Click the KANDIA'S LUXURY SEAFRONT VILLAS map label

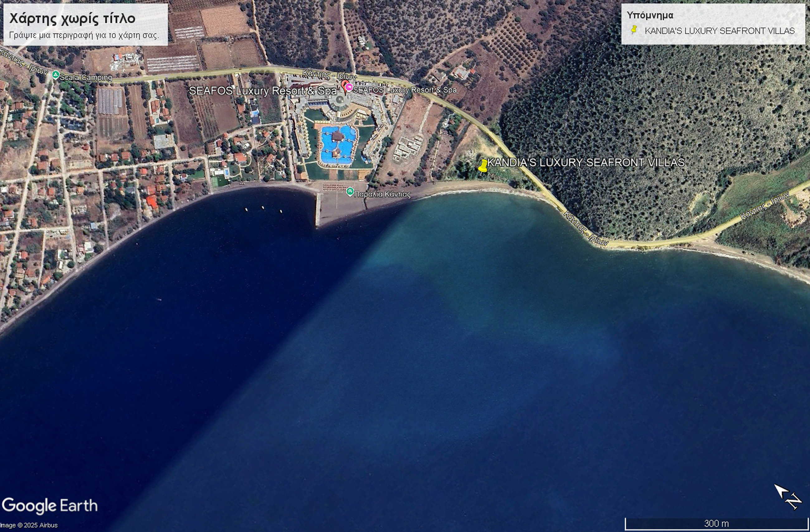point(585,162)
